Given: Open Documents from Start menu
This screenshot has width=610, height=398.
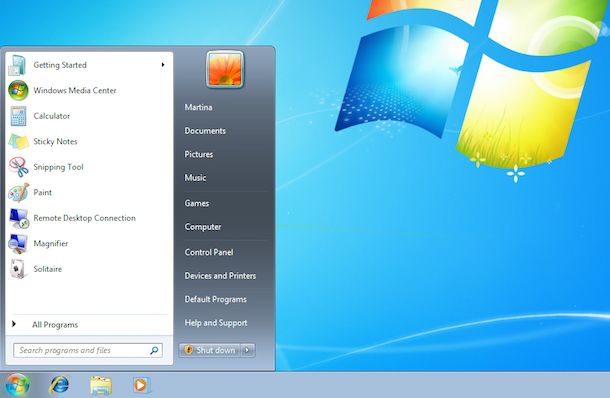Looking at the screenshot, I should [205, 131].
